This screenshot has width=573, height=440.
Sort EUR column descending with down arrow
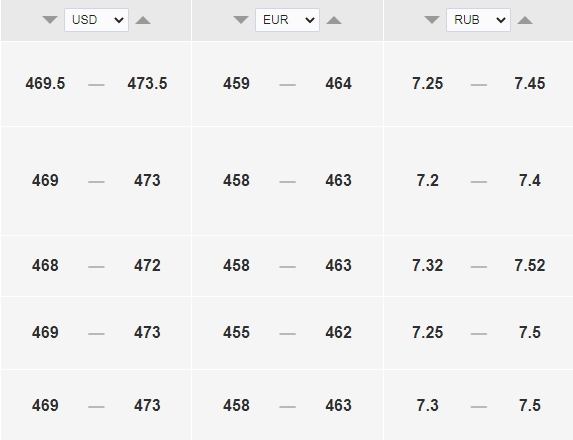click(241, 20)
